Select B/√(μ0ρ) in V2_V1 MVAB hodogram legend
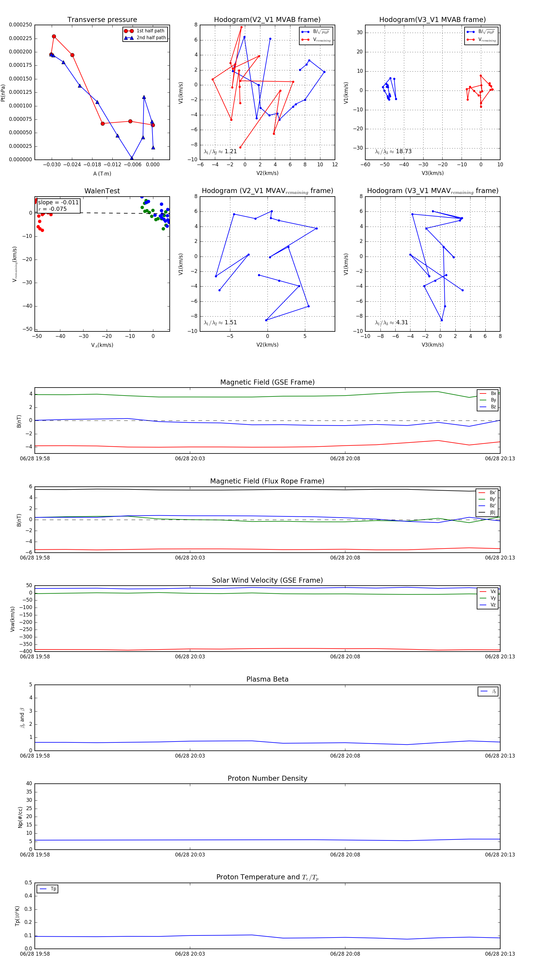Viewport: 535px width, 980px height. pos(316,32)
